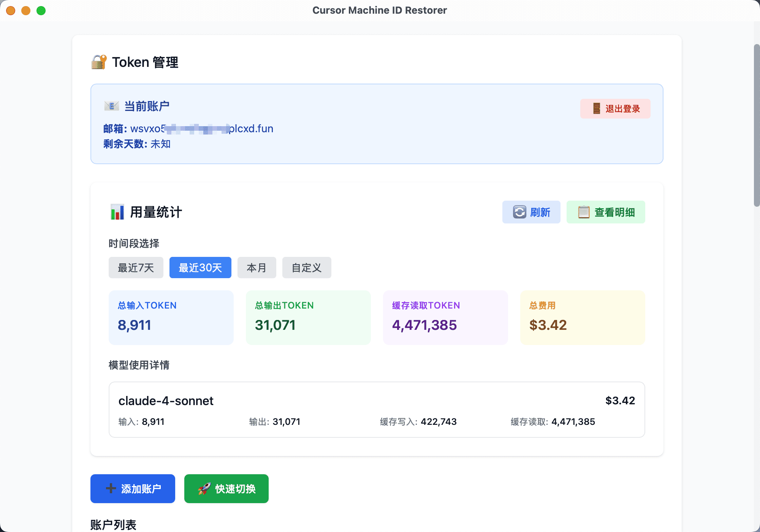Image resolution: width=760 pixels, height=532 pixels.
Task: Click the 添加账户 button
Action: click(133, 489)
